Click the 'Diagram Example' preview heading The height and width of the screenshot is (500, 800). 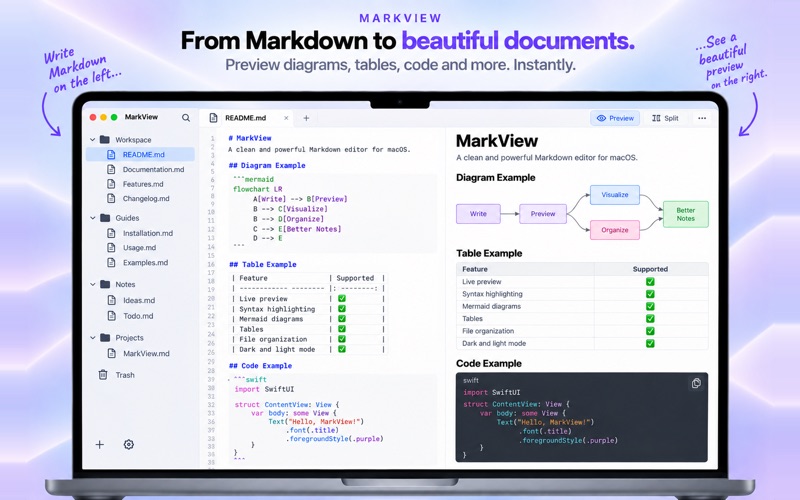495,178
